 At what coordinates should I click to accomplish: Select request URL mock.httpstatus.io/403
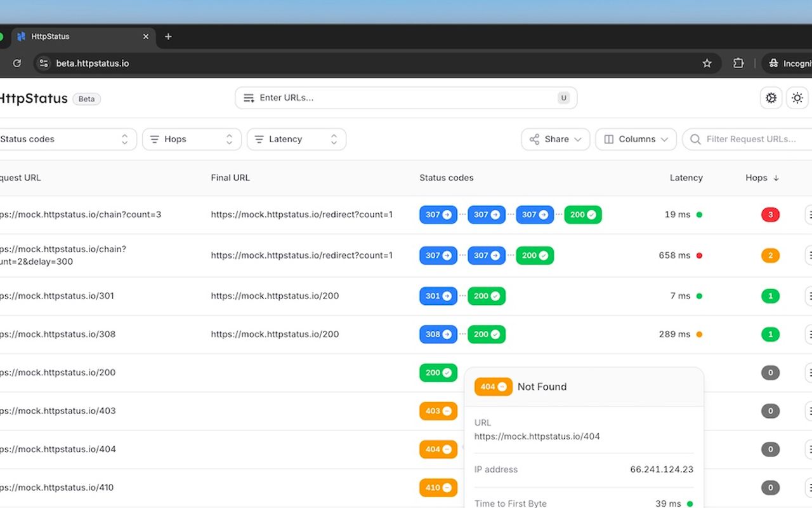pos(58,411)
